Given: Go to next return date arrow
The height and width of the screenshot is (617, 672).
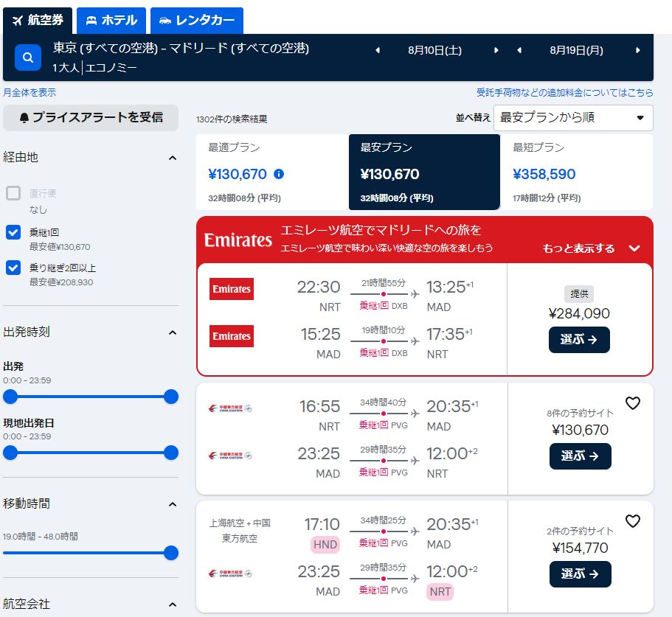Looking at the screenshot, I should (x=638, y=50).
